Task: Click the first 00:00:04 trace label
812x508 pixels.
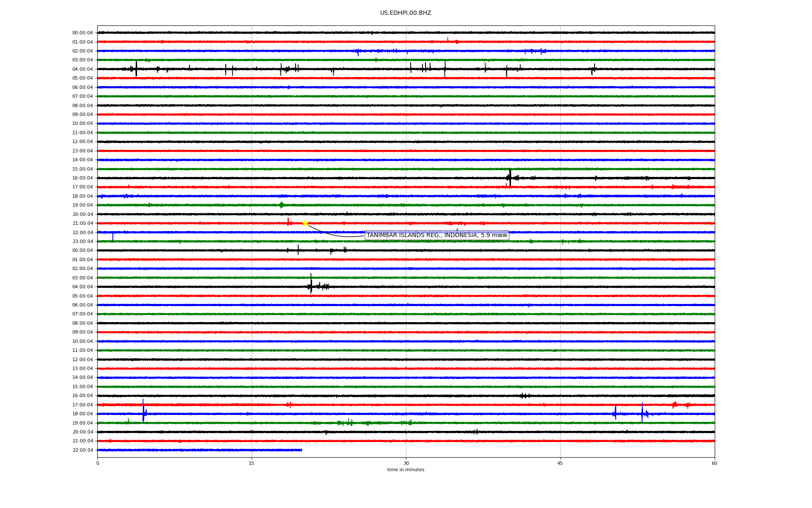Action: [x=82, y=33]
